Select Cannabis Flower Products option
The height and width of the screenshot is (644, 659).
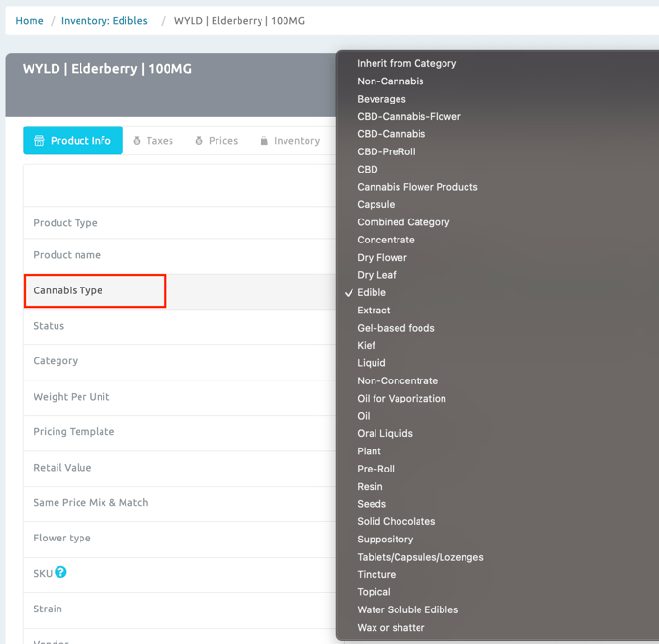pos(418,187)
